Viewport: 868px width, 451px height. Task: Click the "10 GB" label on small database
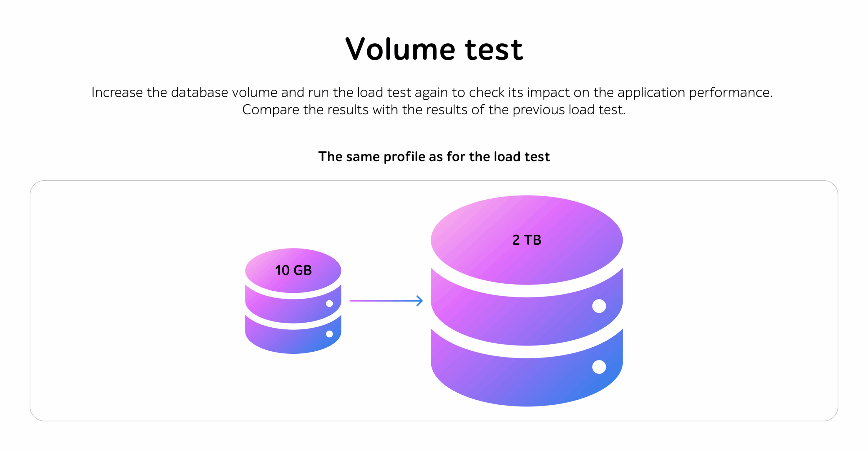click(x=293, y=270)
